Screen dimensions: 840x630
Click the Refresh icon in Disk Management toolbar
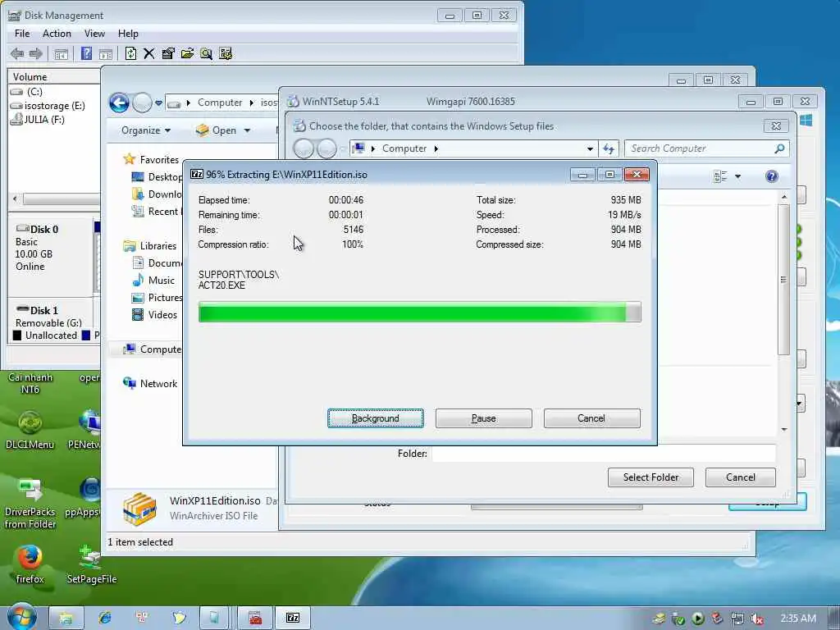point(130,53)
